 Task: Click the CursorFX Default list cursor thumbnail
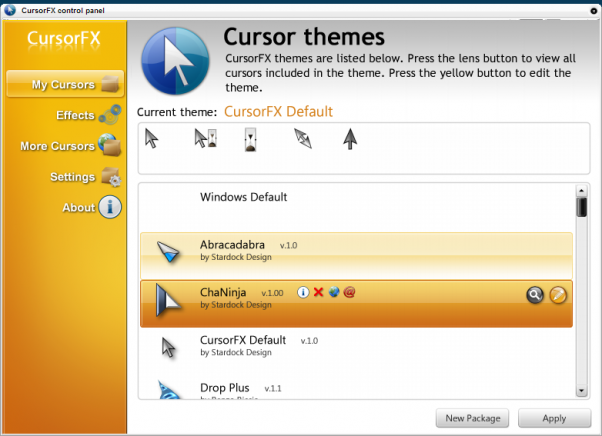(168, 347)
